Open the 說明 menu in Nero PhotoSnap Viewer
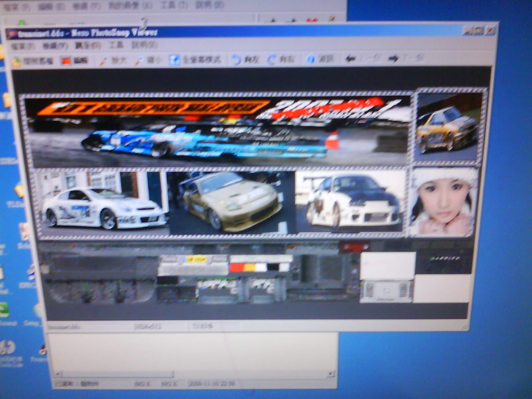This screenshot has height=399, width=532. click(144, 45)
